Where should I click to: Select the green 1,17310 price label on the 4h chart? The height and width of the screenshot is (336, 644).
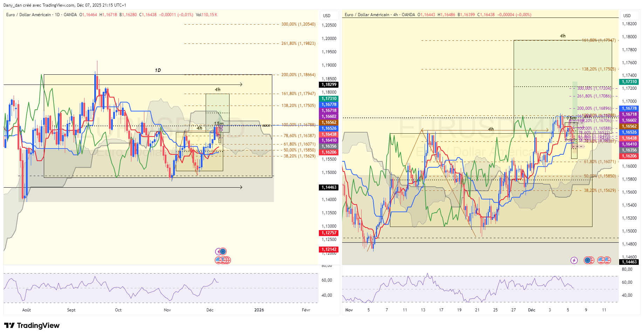(x=629, y=82)
